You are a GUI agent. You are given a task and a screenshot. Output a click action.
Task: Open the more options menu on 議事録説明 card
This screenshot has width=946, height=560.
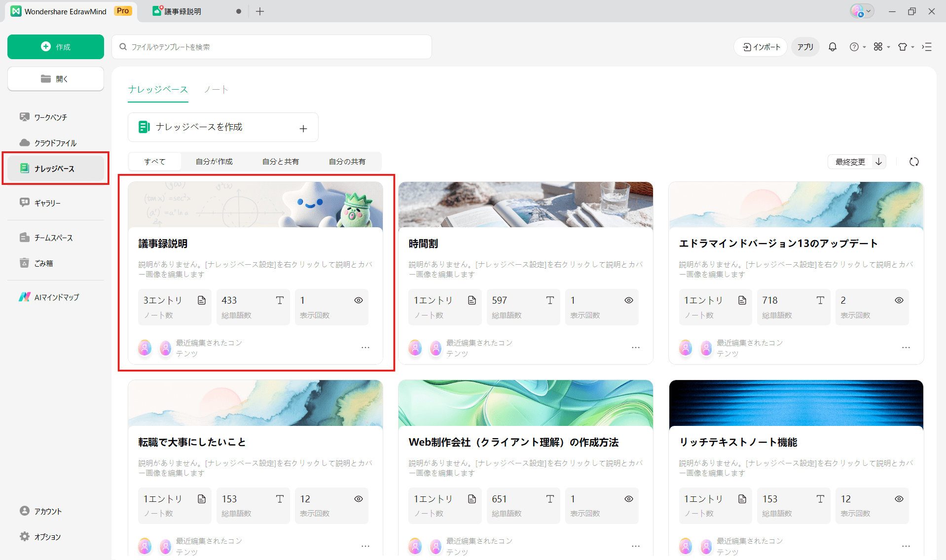point(365,348)
